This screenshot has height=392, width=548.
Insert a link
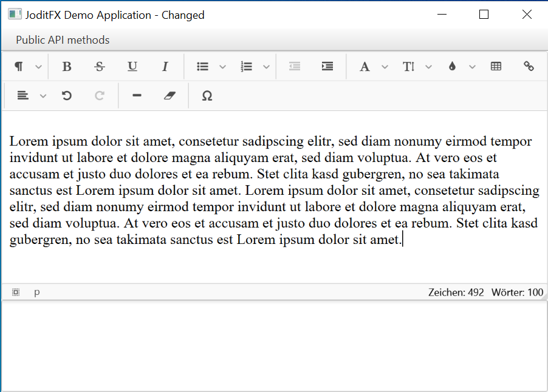tap(529, 66)
